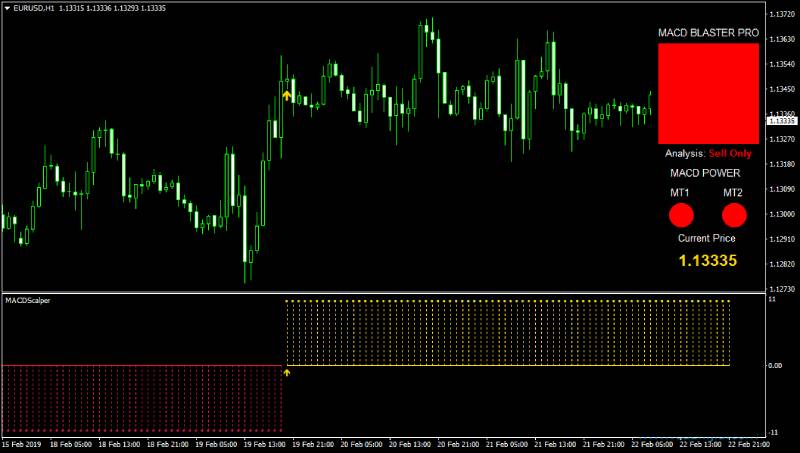Click the MT1 red signal circle
The image size is (800, 453).
681,214
